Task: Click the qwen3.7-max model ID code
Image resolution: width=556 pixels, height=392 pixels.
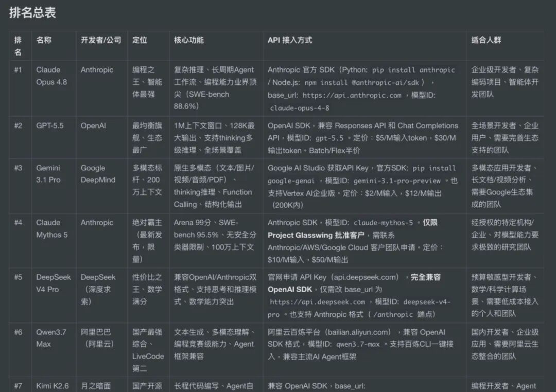Action: click(x=358, y=344)
